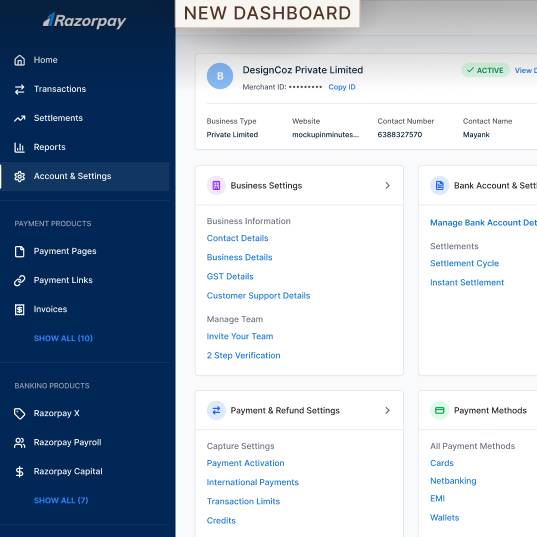Click the Payment & Refund Settings arrows icon
This screenshot has height=537, width=537.
pos(216,410)
